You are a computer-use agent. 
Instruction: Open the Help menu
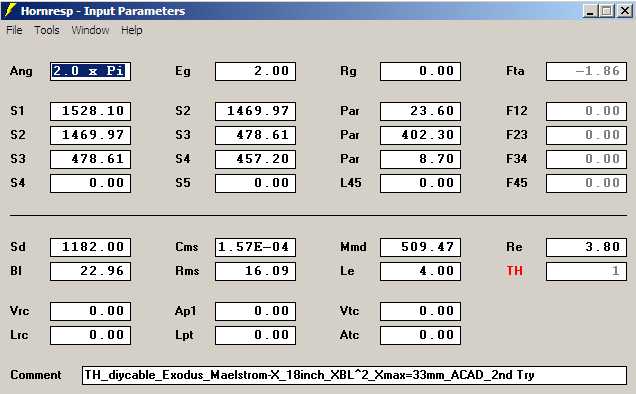131,30
